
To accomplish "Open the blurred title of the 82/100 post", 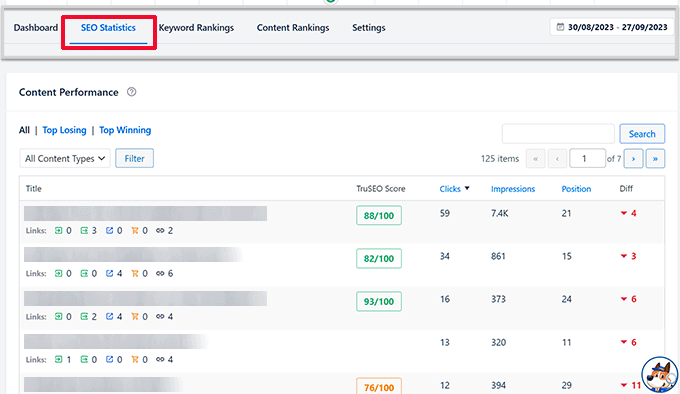I will click(133, 255).
